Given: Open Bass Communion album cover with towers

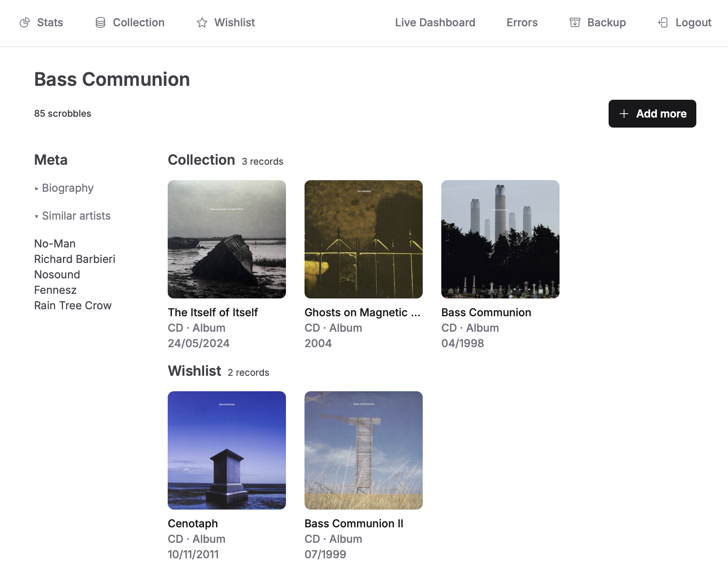Looking at the screenshot, I should (500, 239).
